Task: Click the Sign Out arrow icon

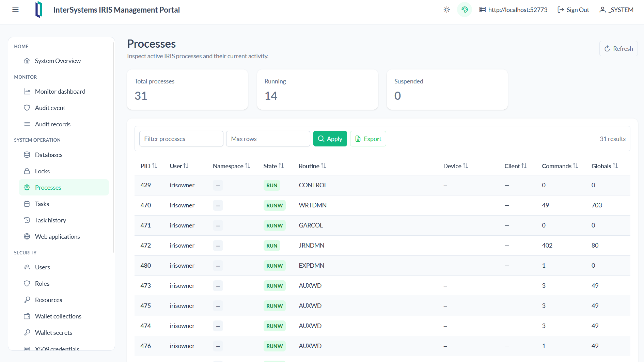Action: tap(561, 10)
